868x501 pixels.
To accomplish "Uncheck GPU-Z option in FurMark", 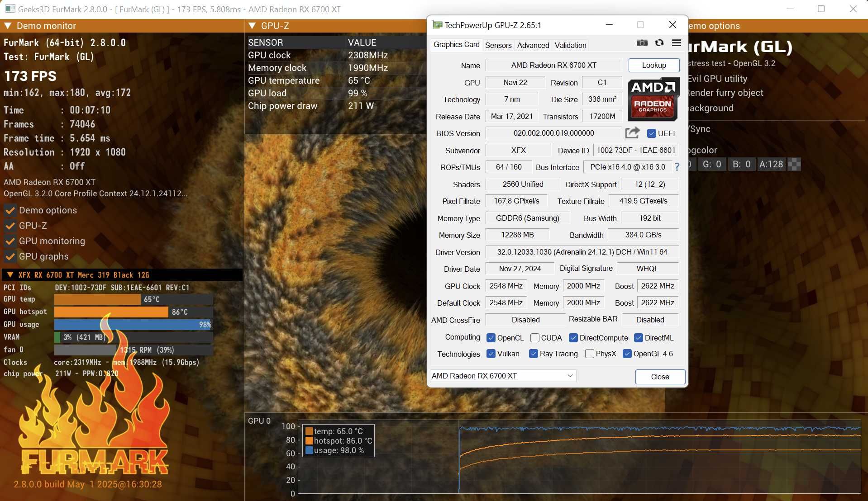I will (10, 226).
